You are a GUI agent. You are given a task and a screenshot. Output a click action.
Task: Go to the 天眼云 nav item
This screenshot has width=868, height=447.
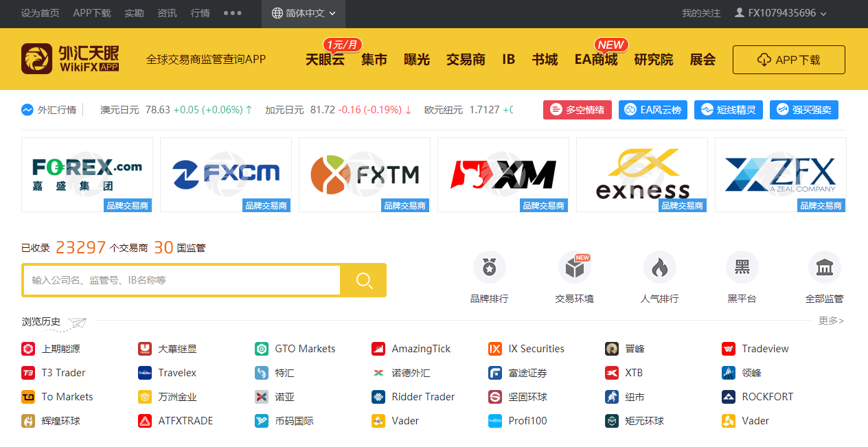(x=325, y=60)
